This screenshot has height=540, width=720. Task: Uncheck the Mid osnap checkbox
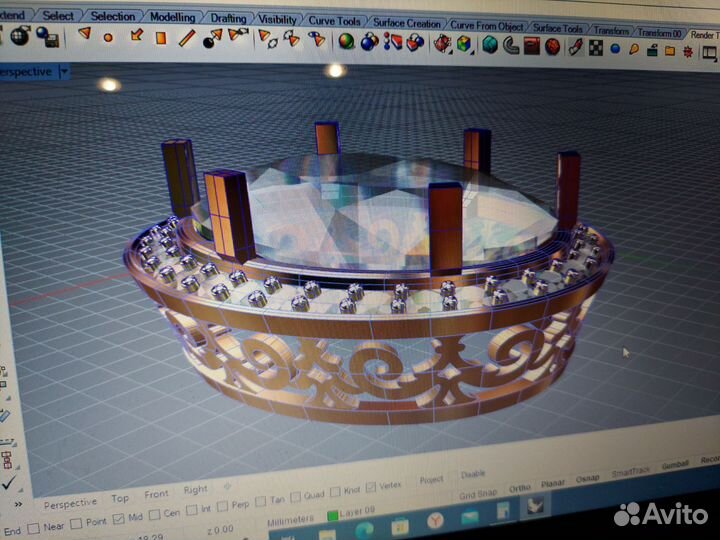118,519
